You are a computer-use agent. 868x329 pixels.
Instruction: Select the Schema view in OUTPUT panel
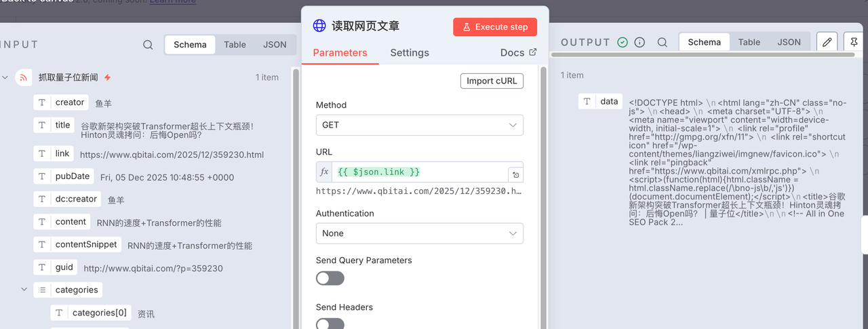[x=704, y=42]
